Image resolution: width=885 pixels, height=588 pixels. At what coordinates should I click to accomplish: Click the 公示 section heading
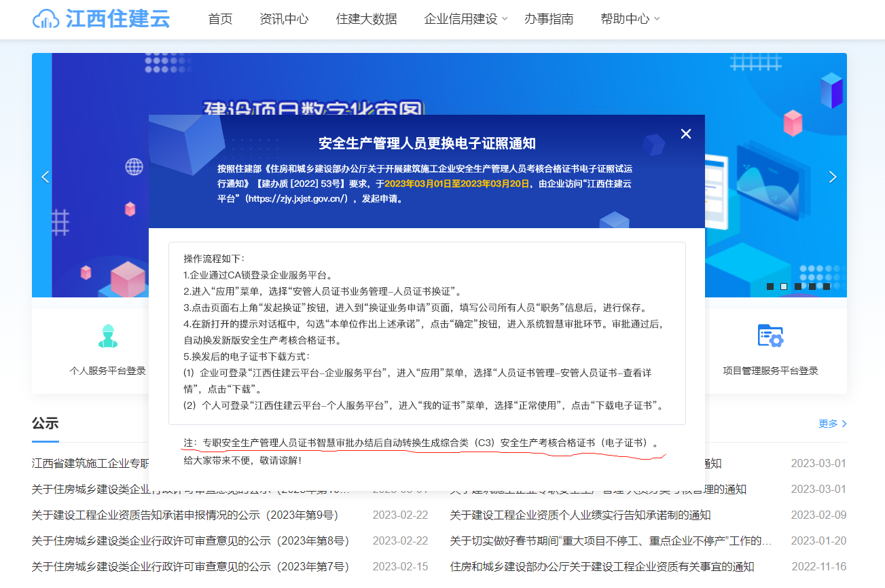pos(46,424)
